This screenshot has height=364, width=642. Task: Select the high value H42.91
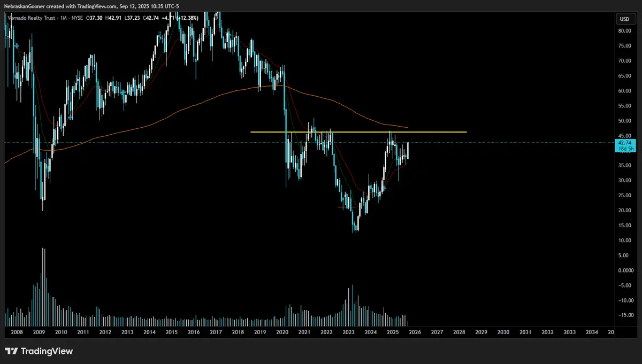tap(113, 18)
